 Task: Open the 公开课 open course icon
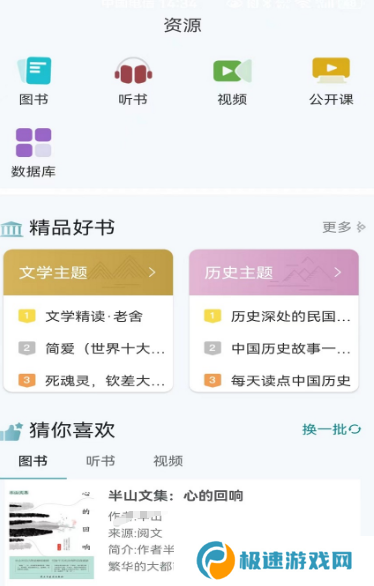331,70
